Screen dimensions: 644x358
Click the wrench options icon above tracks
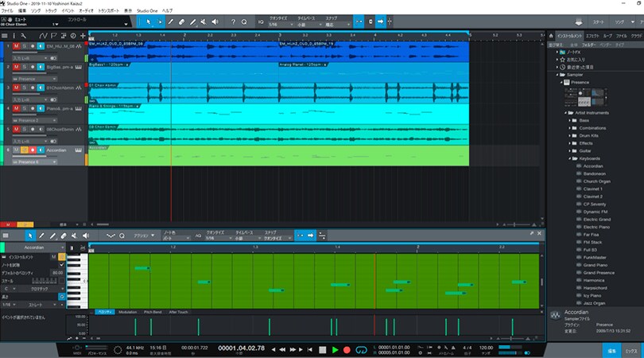coord(23,36)
